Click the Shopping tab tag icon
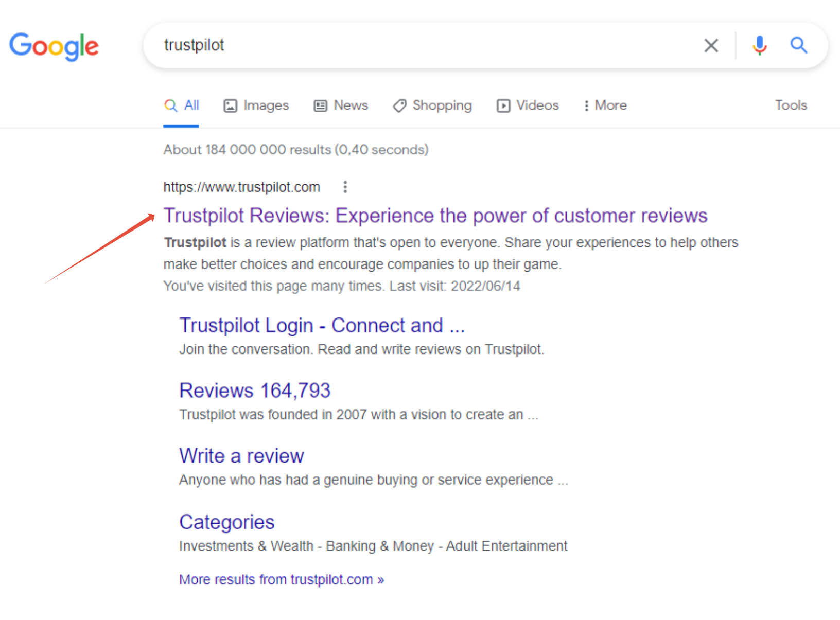The height and width of the screenshot is (620, 840). 400,106
